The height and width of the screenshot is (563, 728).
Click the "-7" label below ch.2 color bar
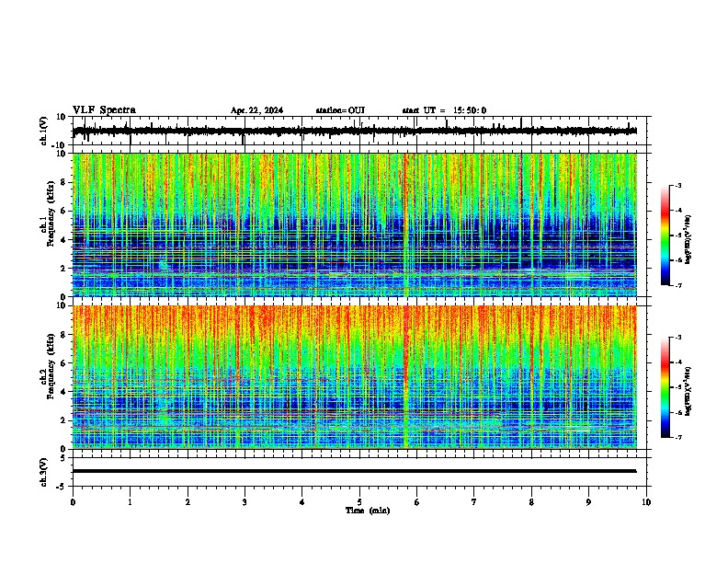(677, 437)
